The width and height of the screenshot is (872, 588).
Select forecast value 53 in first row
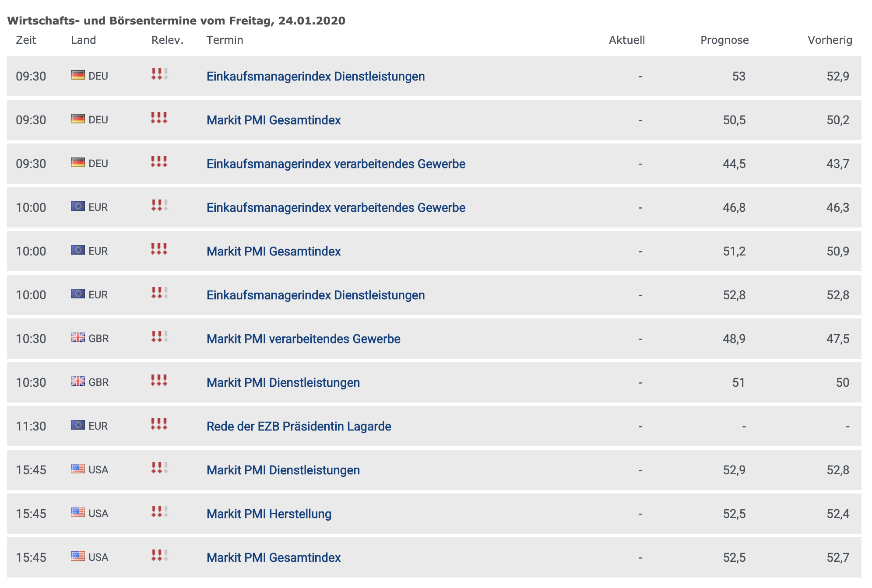pyautogui.click(x=738, y=76)
